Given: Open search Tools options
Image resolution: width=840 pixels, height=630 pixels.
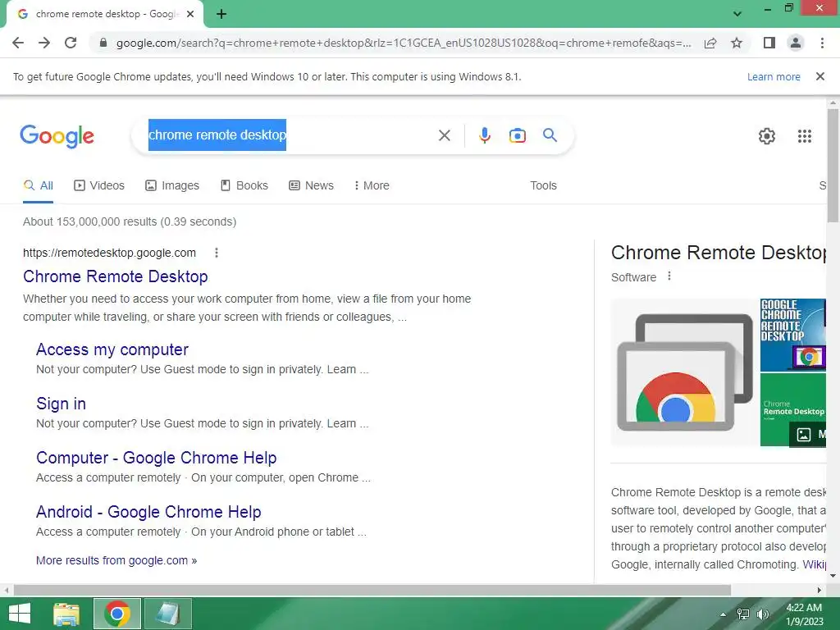Looking at the screenshot, I should tap(543, 186).
